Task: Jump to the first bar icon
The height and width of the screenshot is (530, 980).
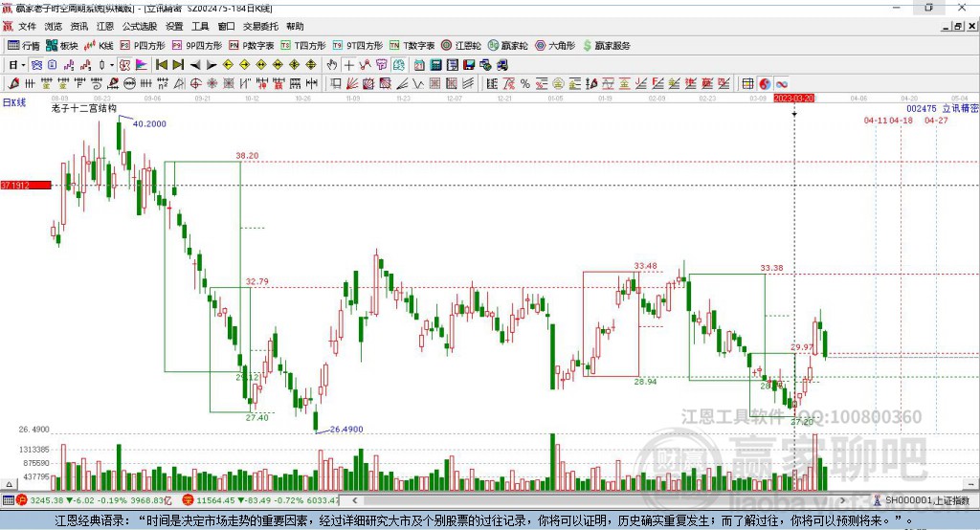Action: 161,65
